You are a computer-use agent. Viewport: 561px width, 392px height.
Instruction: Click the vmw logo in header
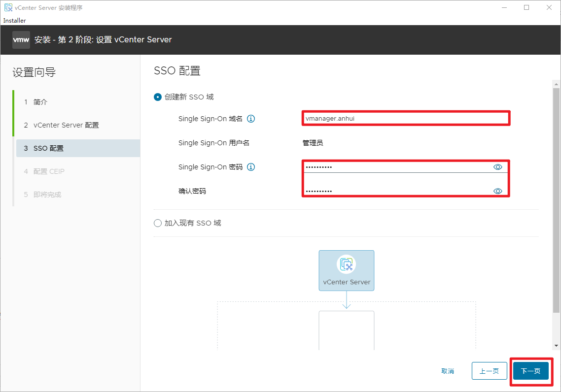21,40
